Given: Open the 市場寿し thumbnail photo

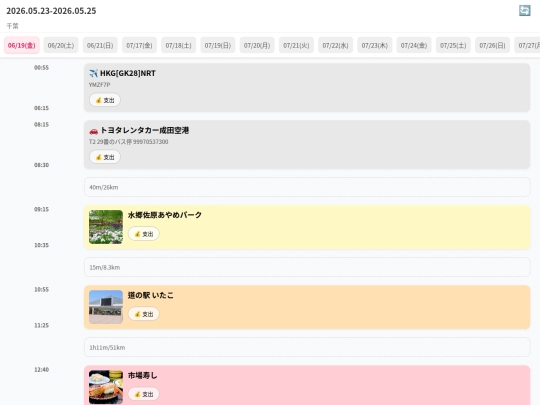Looking at the screenshot, I should pyautogui.click(x=106, y=387).
